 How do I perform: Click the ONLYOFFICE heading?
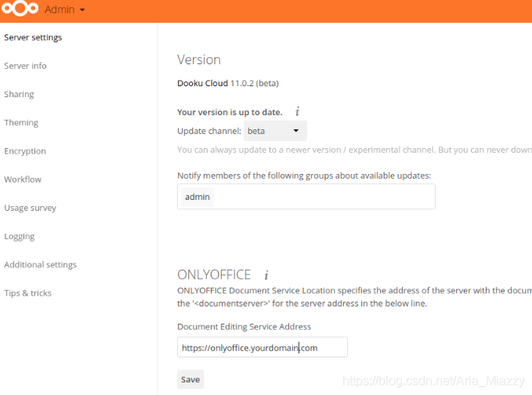point(214,274)
